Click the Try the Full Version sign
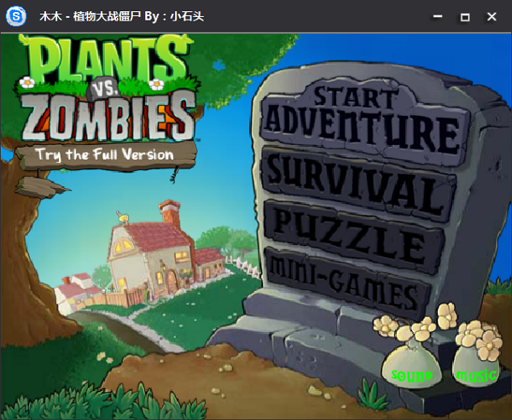Screen dimensions: 512x420 point(105,155)
